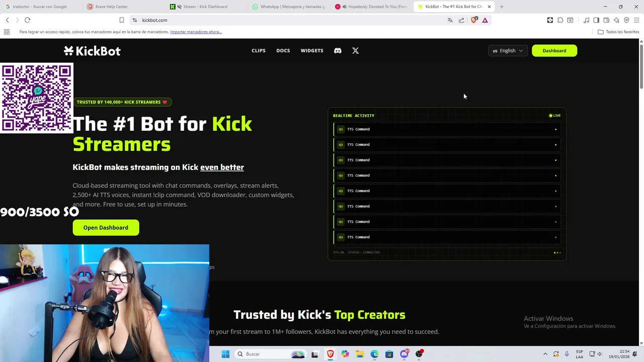The image size is (644, 362).
Task: Follow the underlined 'even better' link
Action: click(222, 167)
